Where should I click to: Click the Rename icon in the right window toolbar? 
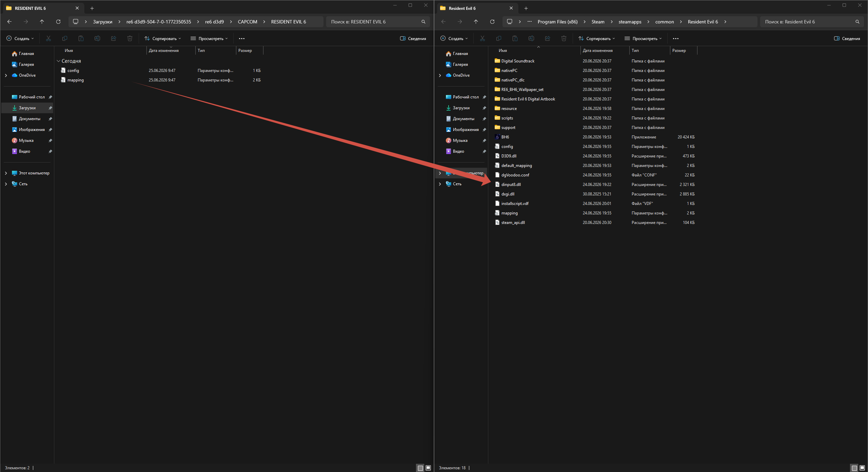(531, 38)
